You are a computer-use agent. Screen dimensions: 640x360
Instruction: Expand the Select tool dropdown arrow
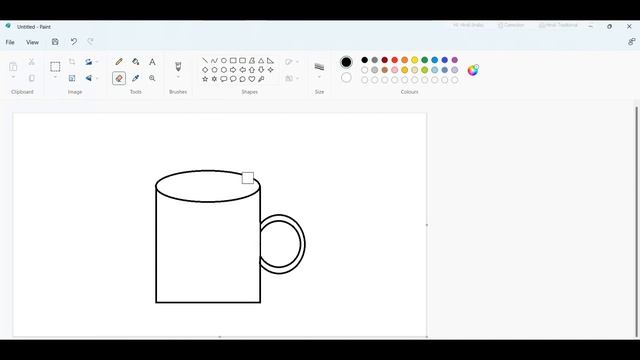55,77
